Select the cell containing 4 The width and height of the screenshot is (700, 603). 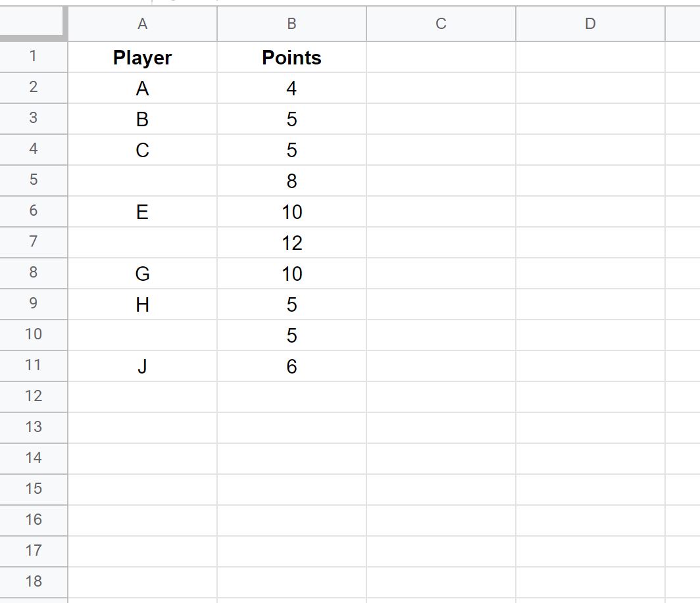291,88
